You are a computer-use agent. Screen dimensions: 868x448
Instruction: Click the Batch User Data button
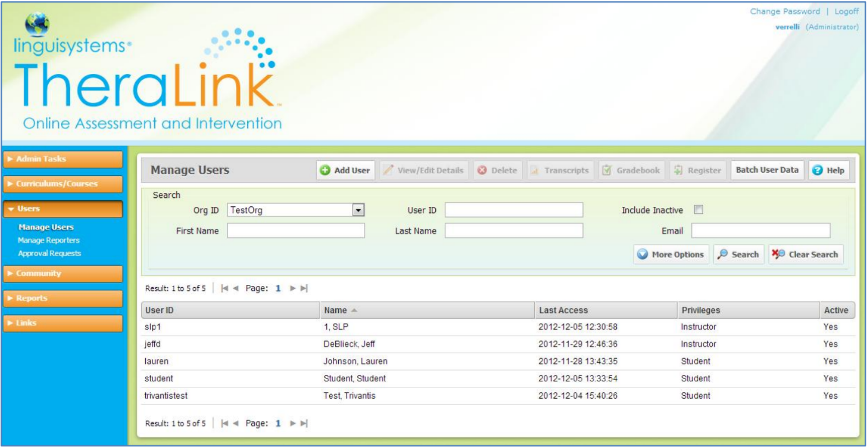[767, 170]
